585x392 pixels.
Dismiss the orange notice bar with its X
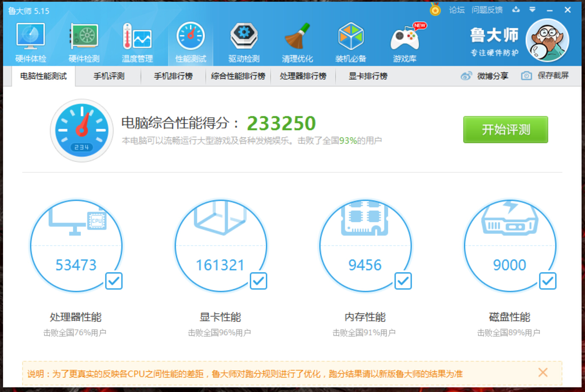point(543,372)
